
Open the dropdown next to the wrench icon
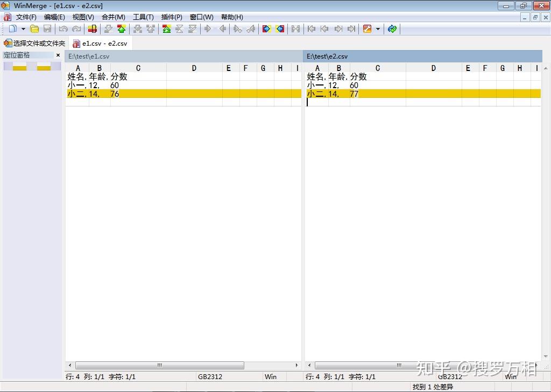click(x=378, y=28)
